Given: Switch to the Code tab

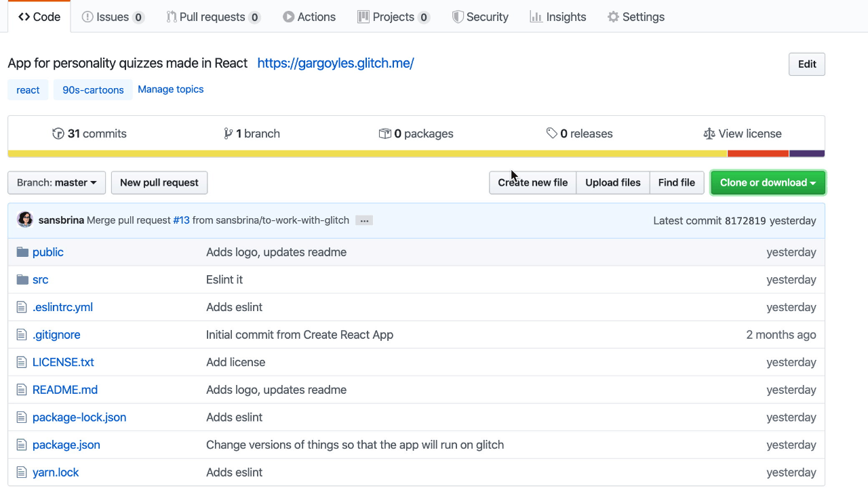Looking at the screenshot, I should (x=39, y=16).
